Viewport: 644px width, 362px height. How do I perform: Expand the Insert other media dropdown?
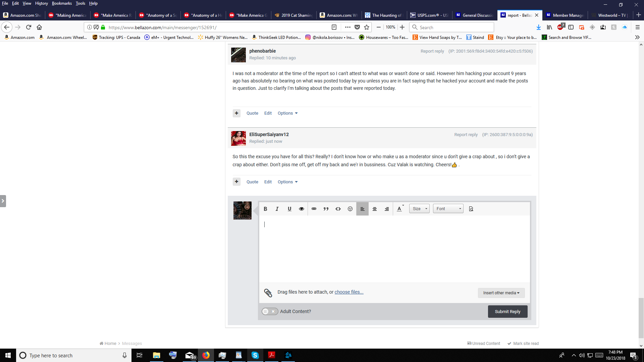[x=501, y=293]
